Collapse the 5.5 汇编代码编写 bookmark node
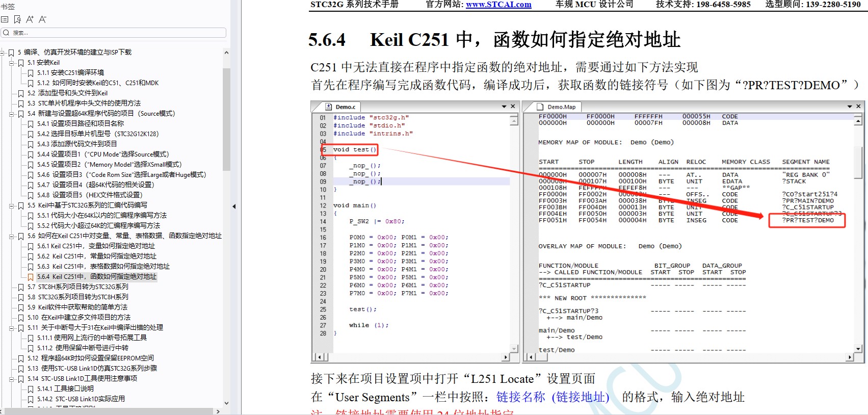 12,205
